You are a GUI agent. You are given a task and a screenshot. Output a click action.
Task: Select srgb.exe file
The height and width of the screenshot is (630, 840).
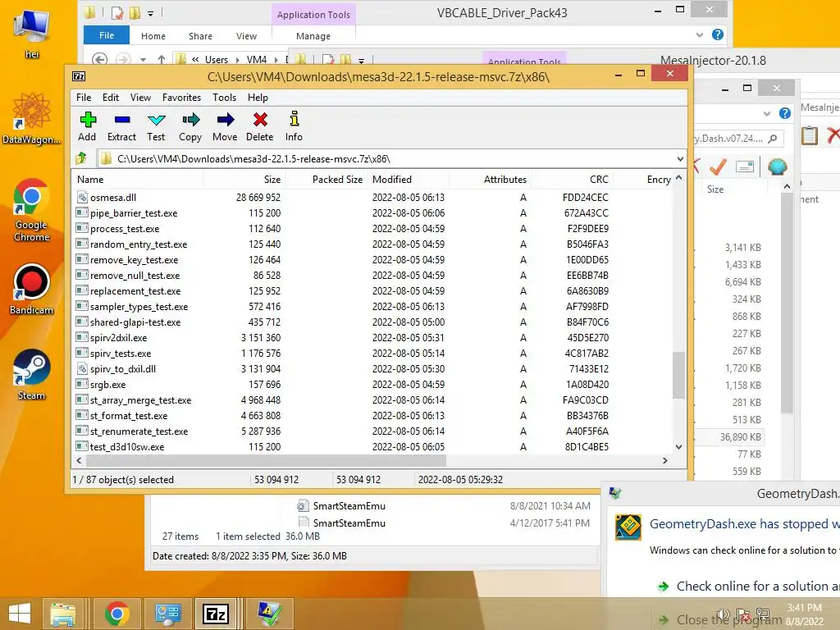[x=107, y=384]
